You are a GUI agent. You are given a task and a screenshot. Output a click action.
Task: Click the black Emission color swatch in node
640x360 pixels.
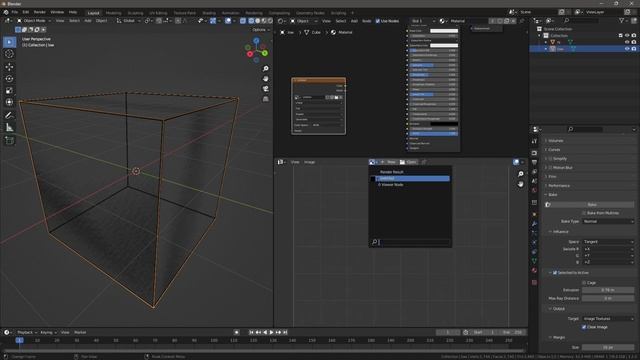point(444,124)
